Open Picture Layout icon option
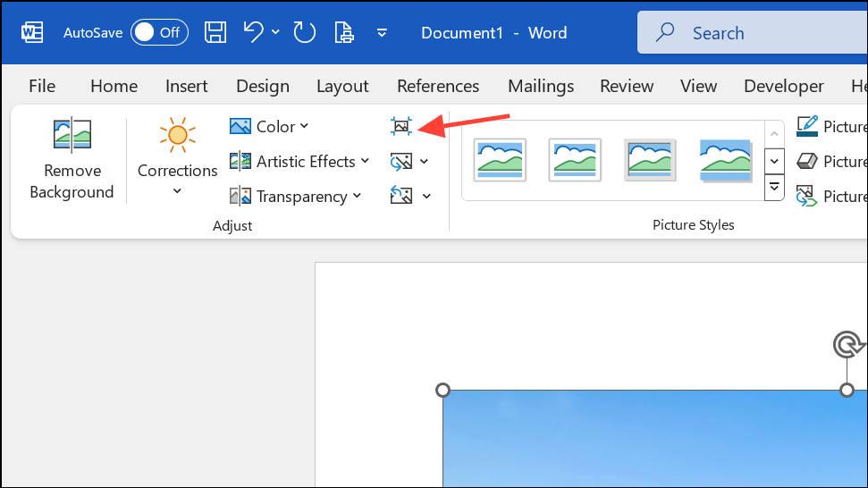Screen dimensions: 868x488 pos(807,197)
